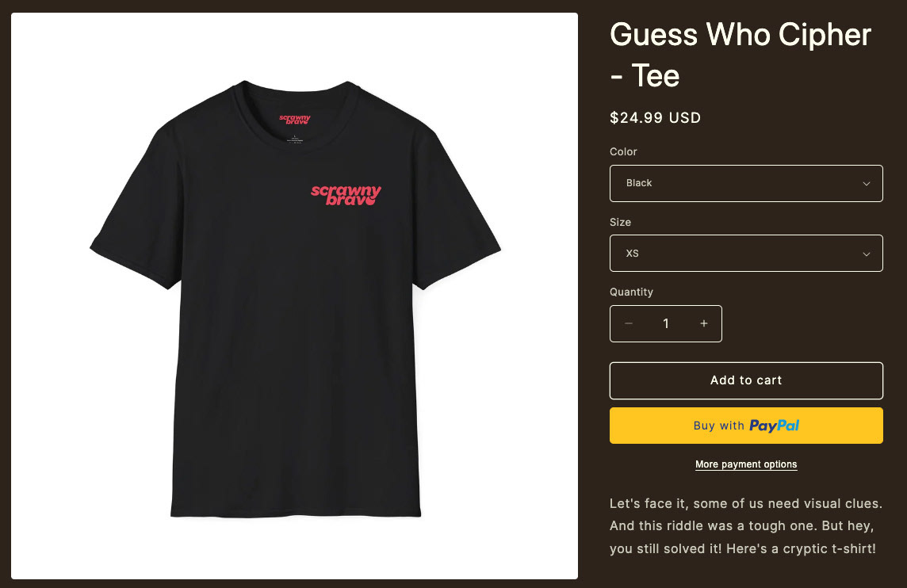The height and width of the screenshot is (588, 907).
Task: Click the black t-shirt product image
Action: pyautogui.click(x=294, y=296)
